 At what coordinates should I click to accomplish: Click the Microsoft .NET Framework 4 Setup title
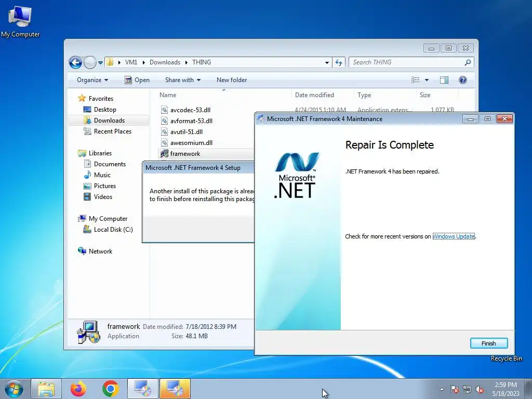click(x=193, y=168)
